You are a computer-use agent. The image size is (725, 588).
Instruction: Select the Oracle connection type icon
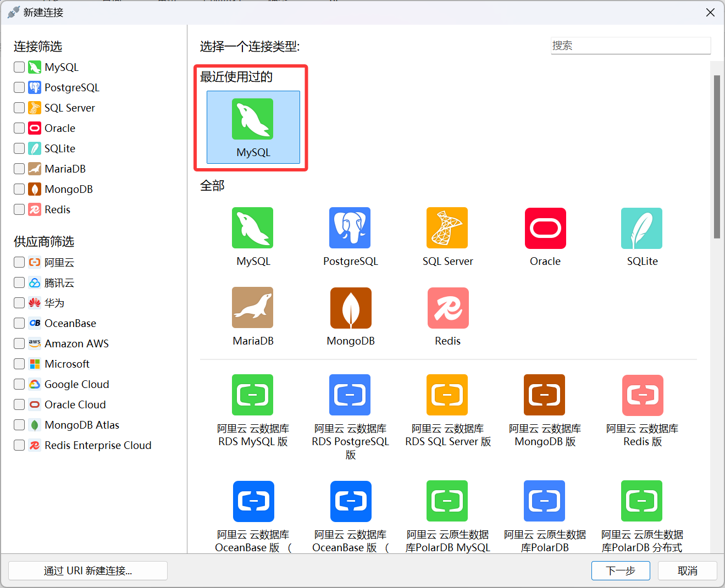click(x=545, y=228)
